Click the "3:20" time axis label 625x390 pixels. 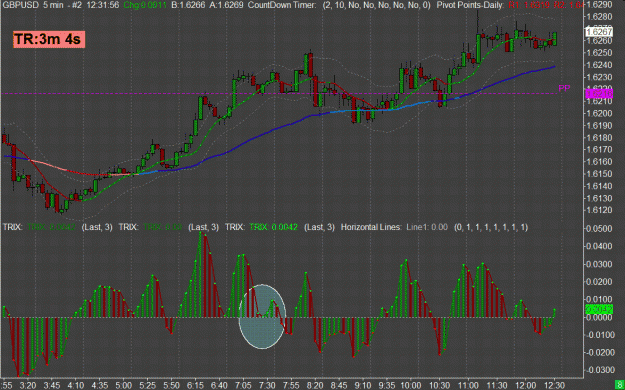pyautogui.click(x=28, y=385)
